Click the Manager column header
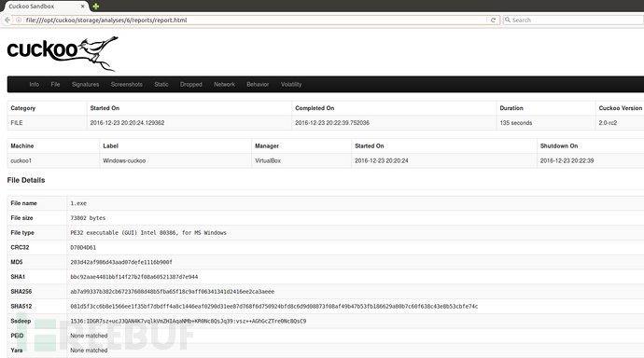644x358 pixels. click(x=267, y=145)
